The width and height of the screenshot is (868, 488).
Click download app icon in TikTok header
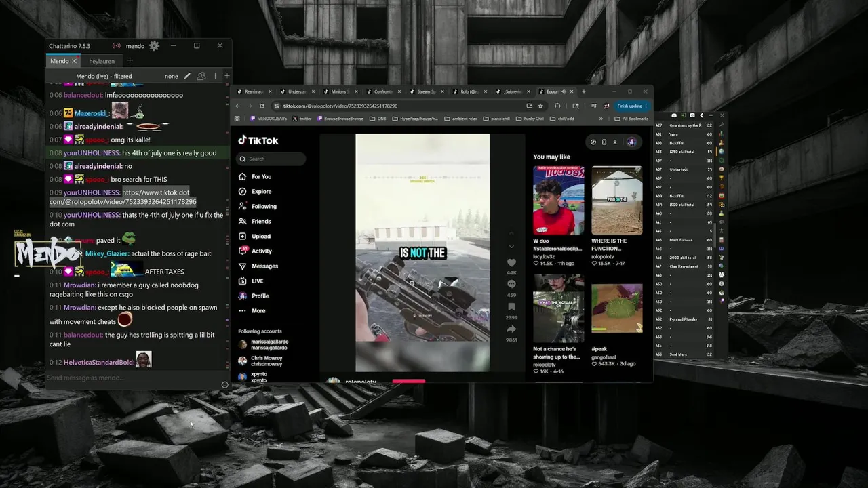[615, 142]
